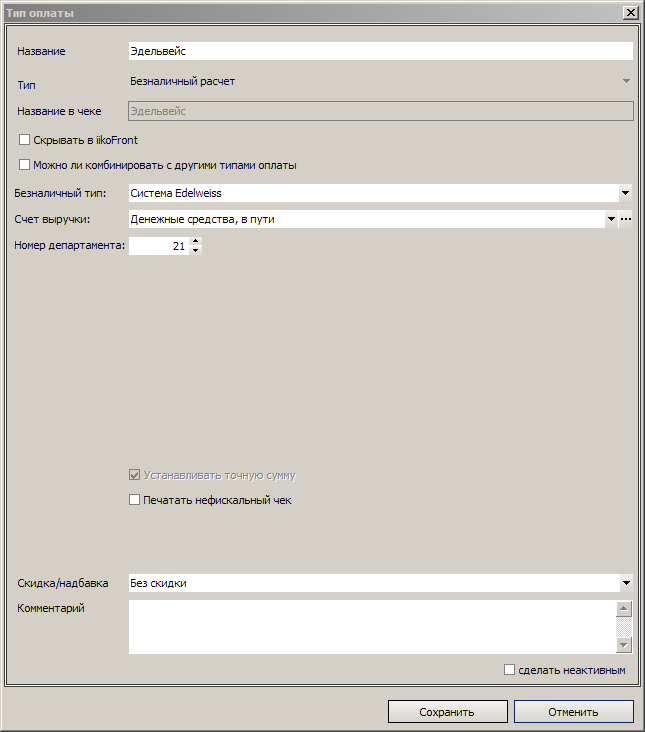Open the Счет выручки dropdown list

pos(611,219)
